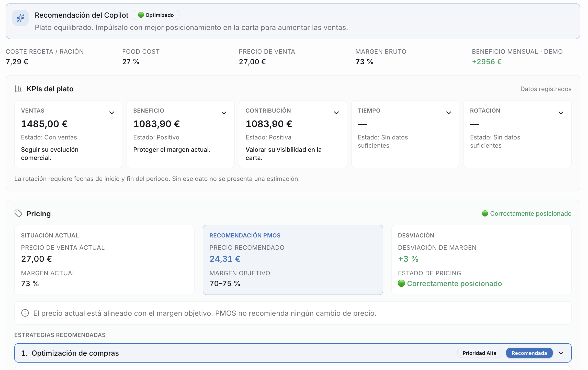This screenshot has height=370, width=588.
Task: Expand the Rotación KPI card chevron
Action: pyautogui.click(x=561, y=113)
